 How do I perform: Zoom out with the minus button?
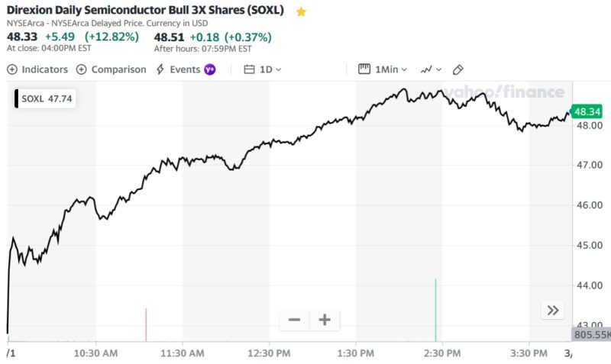pos(295,320)
